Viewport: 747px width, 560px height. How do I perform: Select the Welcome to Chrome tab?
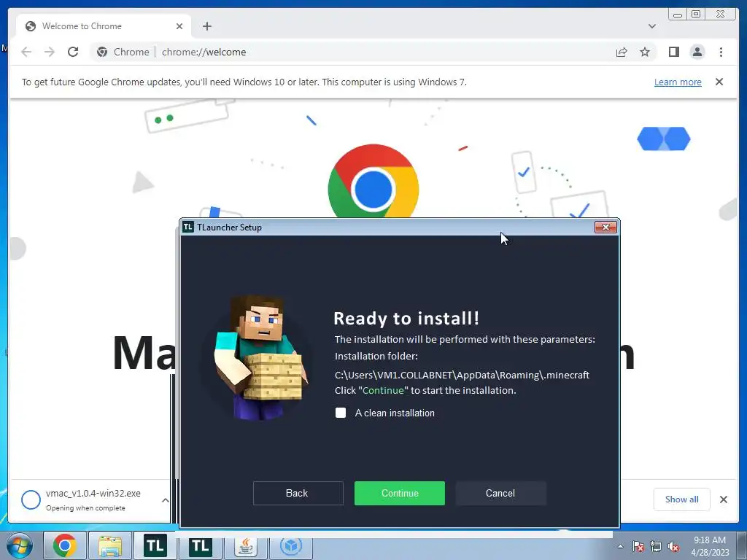[104, 26]
